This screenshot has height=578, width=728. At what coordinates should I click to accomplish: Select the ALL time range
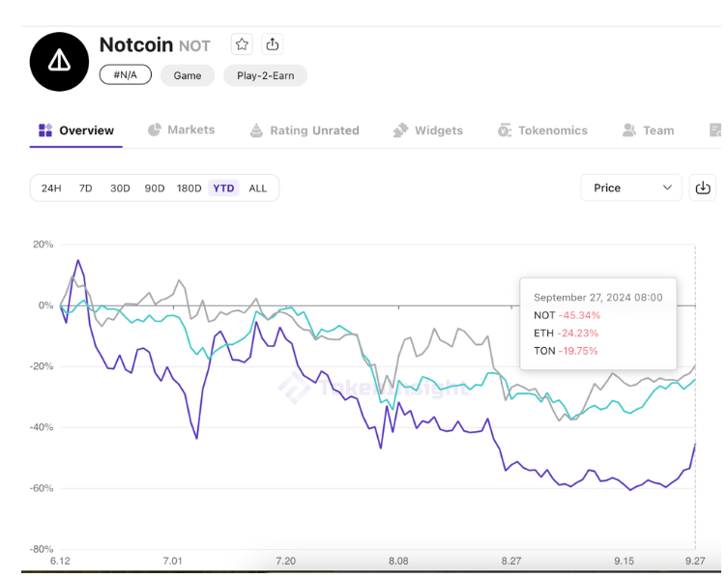pos(258,188)
